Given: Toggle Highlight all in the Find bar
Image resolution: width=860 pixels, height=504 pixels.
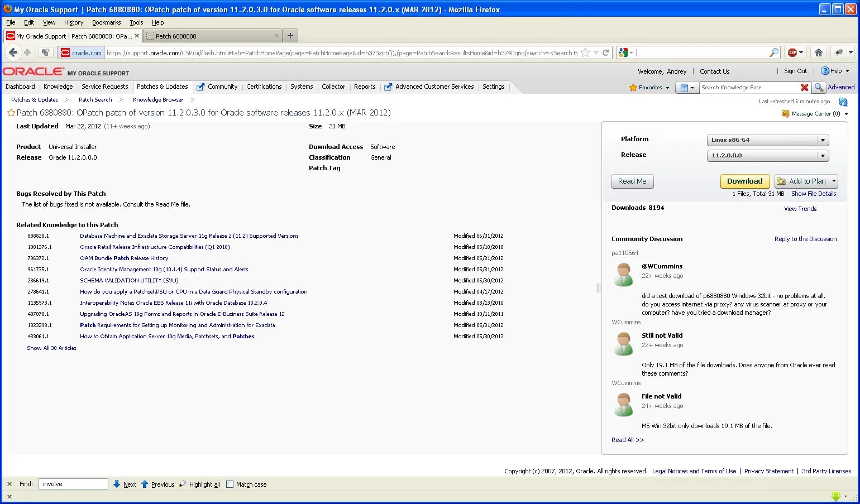Looking at the screenshot, I should [x=199, y=484].
